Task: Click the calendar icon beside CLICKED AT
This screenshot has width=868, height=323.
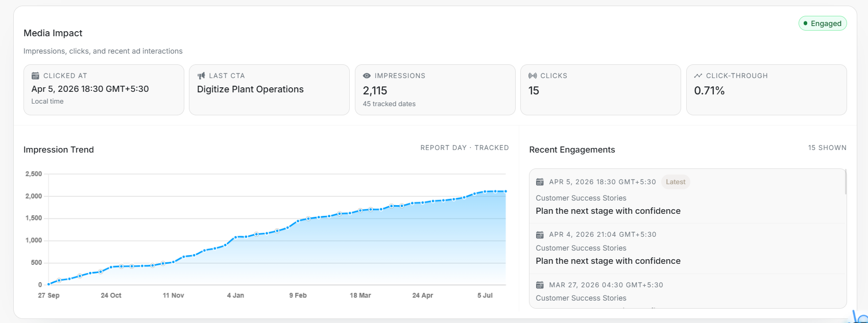Action: (35, 76)
